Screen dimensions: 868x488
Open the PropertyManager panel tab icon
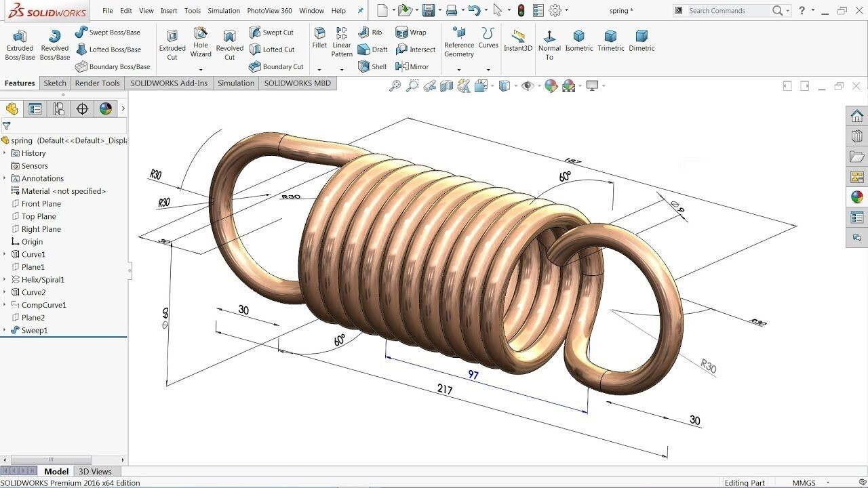pyautogui.click(x=35, y=109)
